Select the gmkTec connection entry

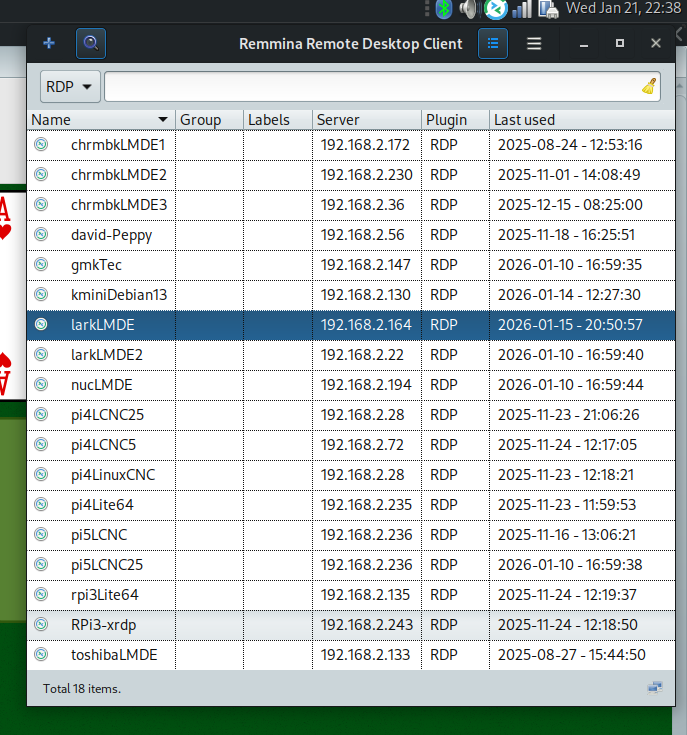tap(97, 265)
